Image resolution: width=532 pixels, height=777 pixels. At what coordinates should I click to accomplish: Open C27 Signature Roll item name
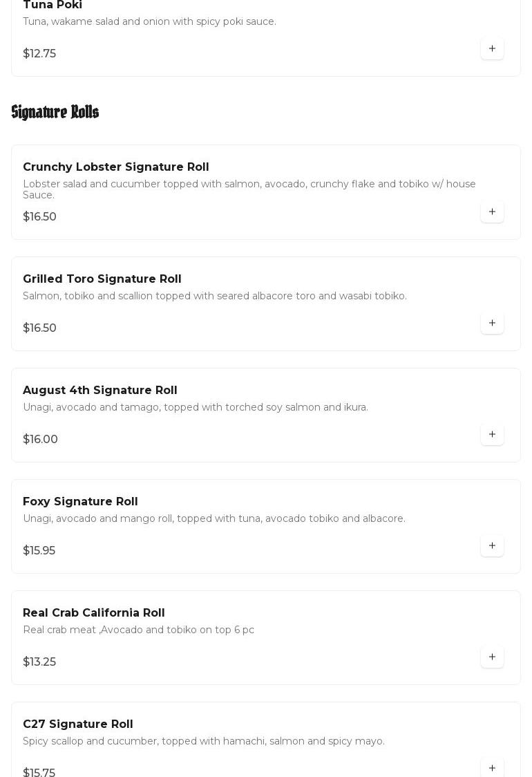point(77,724)
